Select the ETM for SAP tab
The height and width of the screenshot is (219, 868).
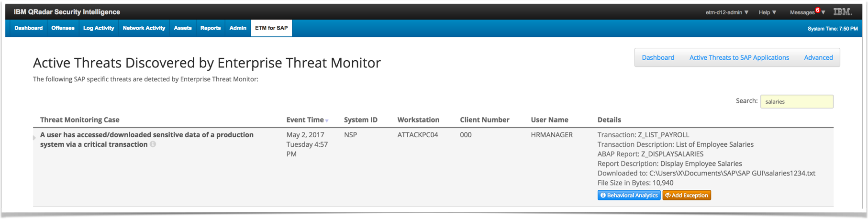pos(271,28)
